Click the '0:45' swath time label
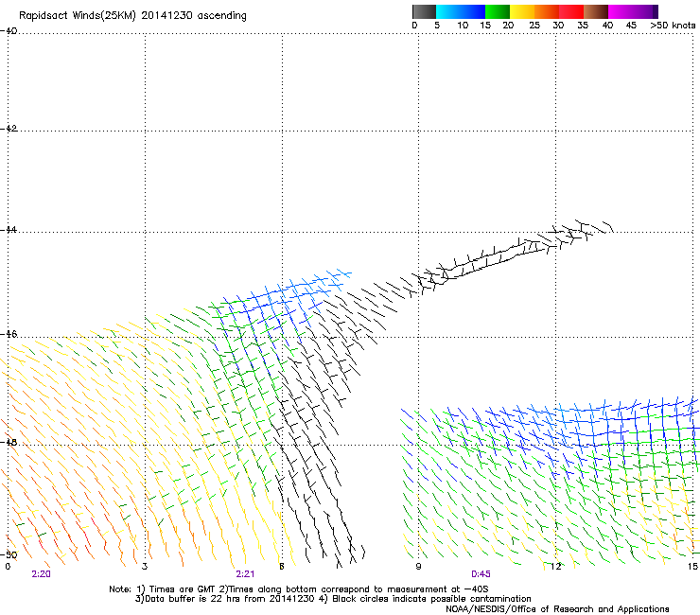The image size is (700, 615). coord(481,574)
